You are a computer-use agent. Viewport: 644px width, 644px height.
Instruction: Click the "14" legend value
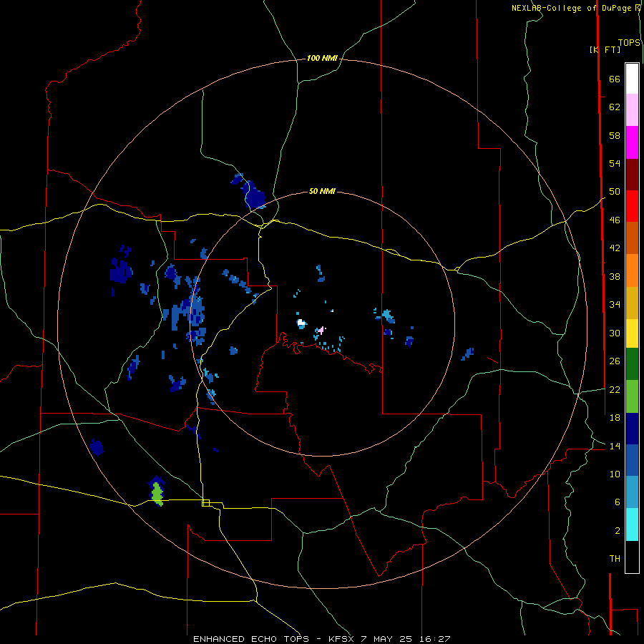[x=615, y=446]
